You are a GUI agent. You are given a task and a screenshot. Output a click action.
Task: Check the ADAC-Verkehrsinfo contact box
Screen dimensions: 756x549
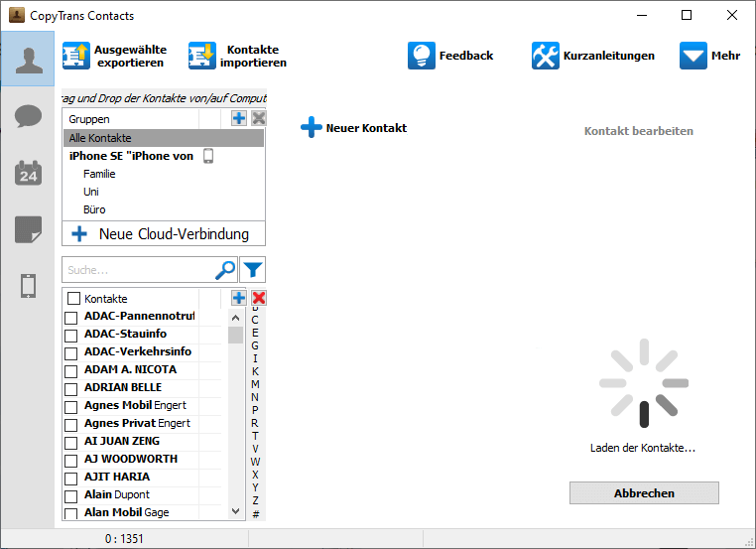tap(70, 353)
